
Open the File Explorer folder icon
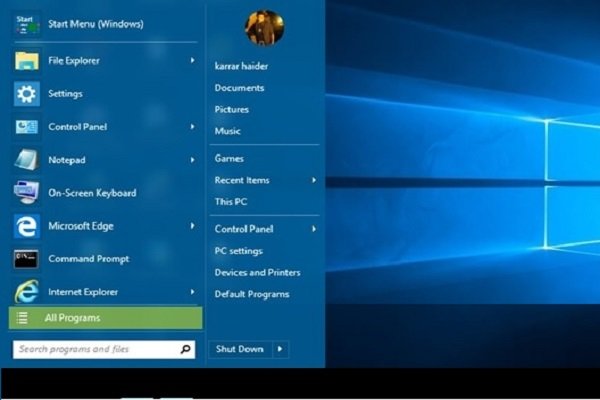[26, 61]
